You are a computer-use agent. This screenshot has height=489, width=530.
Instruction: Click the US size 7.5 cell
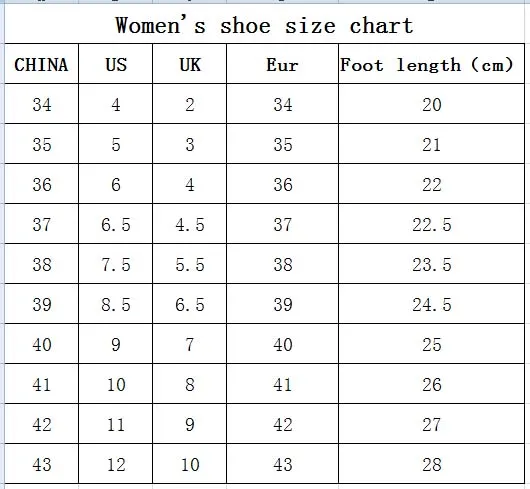point(116,264)
